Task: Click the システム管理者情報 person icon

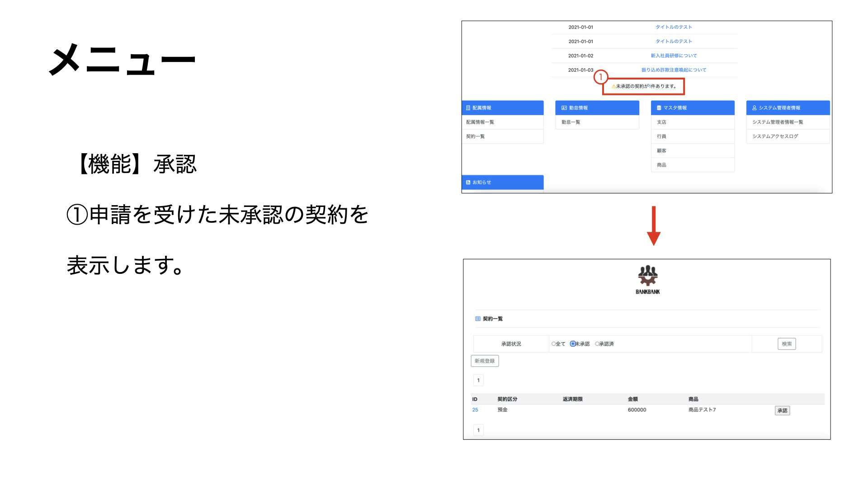Action: tap(754, 108)
